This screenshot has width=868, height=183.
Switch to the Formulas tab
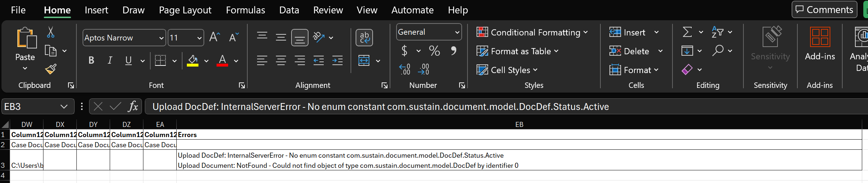245,10
